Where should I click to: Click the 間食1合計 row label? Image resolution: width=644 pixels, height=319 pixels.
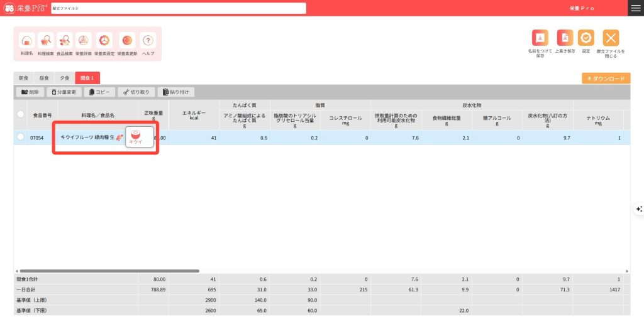pyautogui.click(x=28, y=279)
